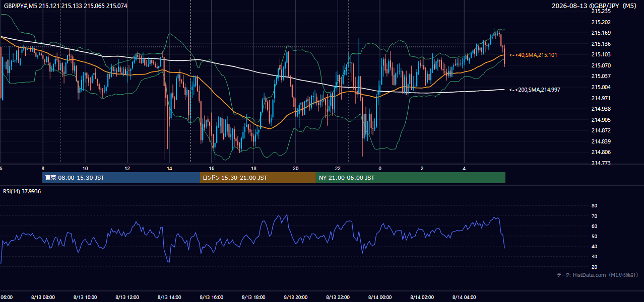Click price axis value 215.004
This screenshot has height=302, width=644.
click(601, 88)
